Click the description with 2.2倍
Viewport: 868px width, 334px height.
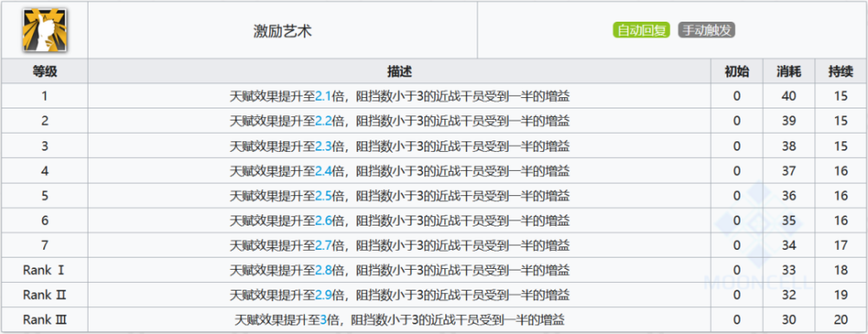coord(399,121)
